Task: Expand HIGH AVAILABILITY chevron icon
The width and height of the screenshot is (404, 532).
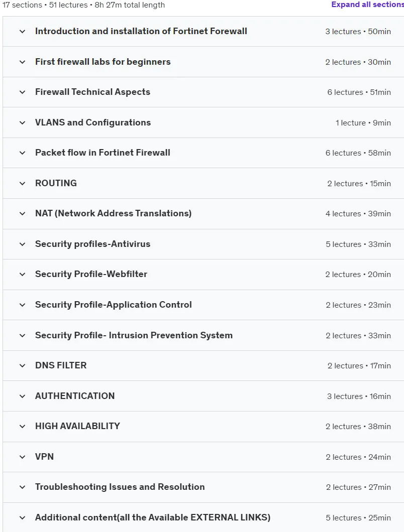Action: pos(23,427)
